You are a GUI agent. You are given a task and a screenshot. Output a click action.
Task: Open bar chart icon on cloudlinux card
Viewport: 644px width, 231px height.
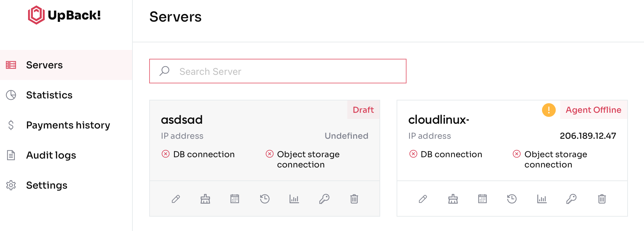[542, 199]
